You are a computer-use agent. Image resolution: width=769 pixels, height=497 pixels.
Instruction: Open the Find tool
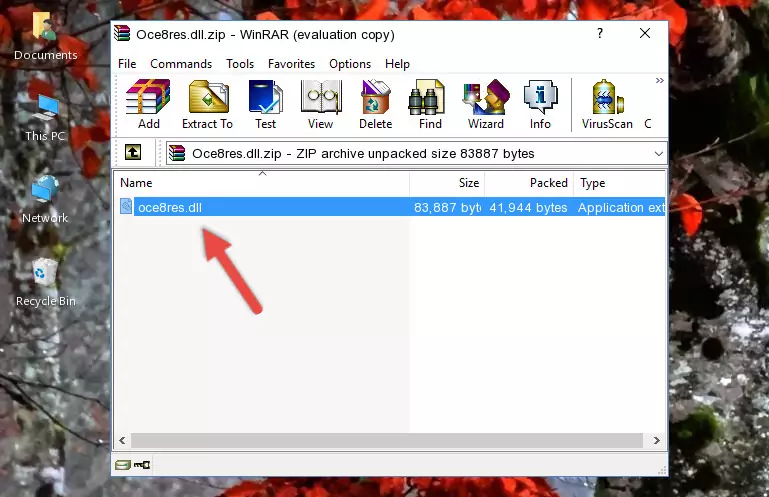[x=430, y=104]
